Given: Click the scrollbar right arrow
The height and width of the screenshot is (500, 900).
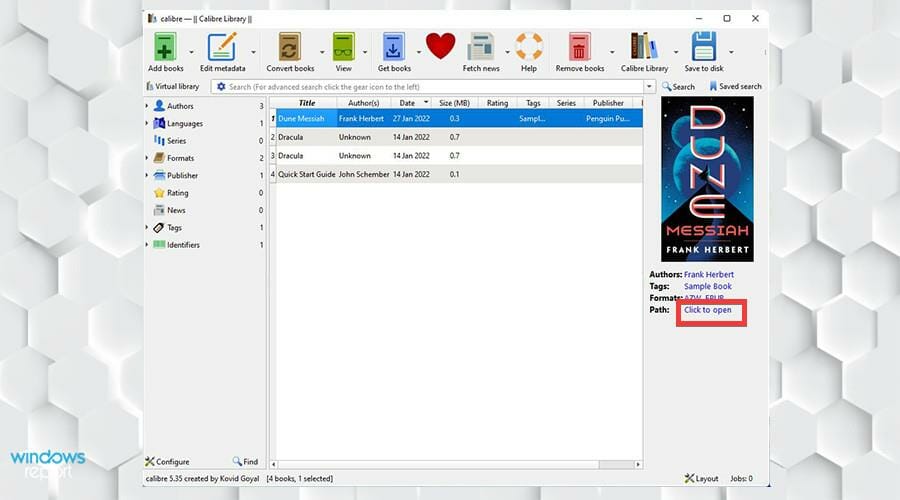Looking at the screenshot, I should 638,464.
